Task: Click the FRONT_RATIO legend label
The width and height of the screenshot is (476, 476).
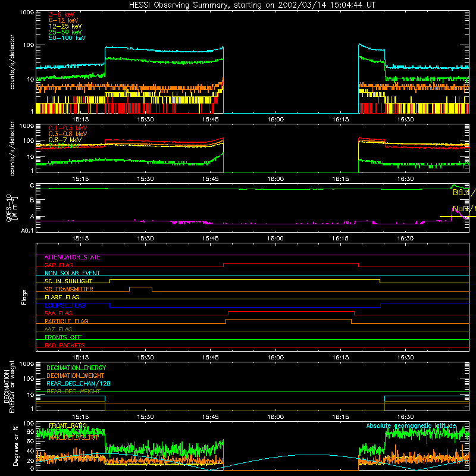Action: [68, 425]
